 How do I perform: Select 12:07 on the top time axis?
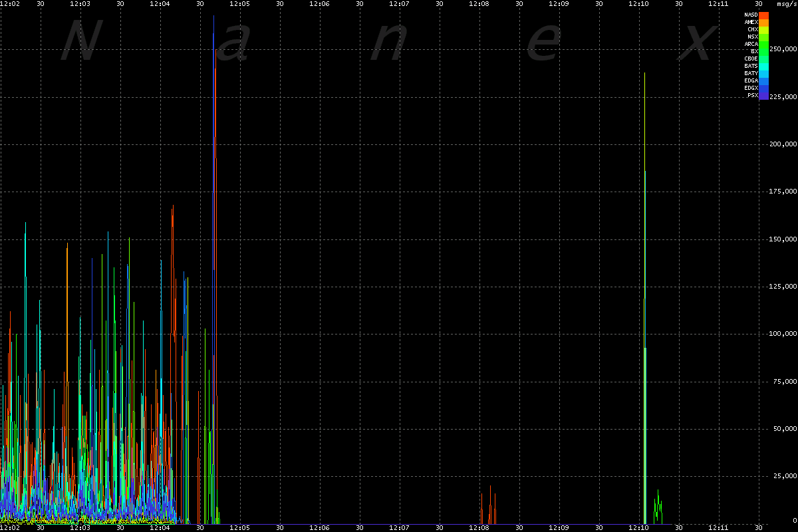(x=399, y=4)
